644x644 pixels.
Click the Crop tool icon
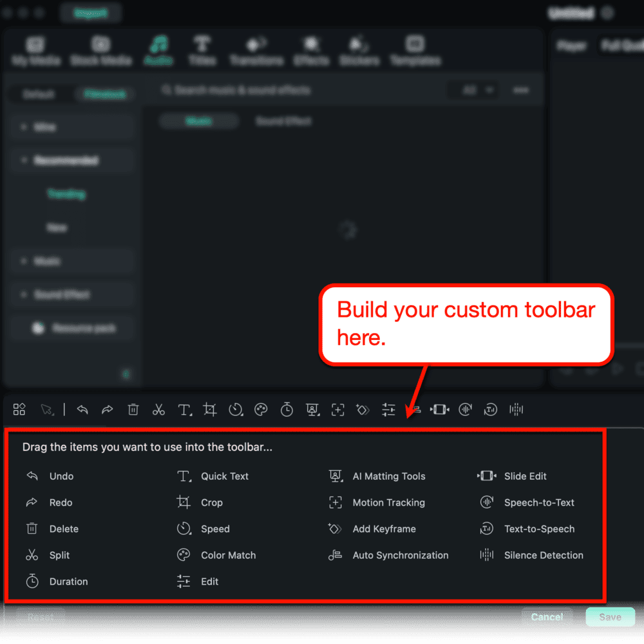(x=184, y=502)
